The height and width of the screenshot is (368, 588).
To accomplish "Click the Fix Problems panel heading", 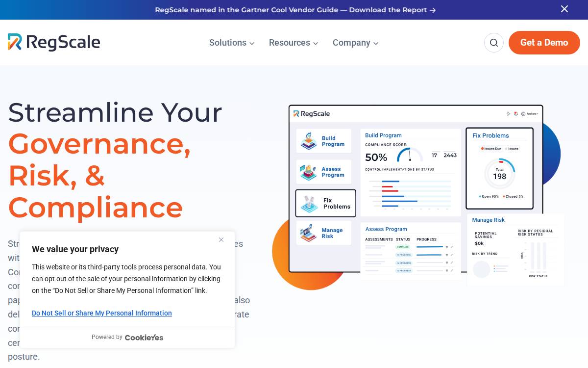I will 490,136.
